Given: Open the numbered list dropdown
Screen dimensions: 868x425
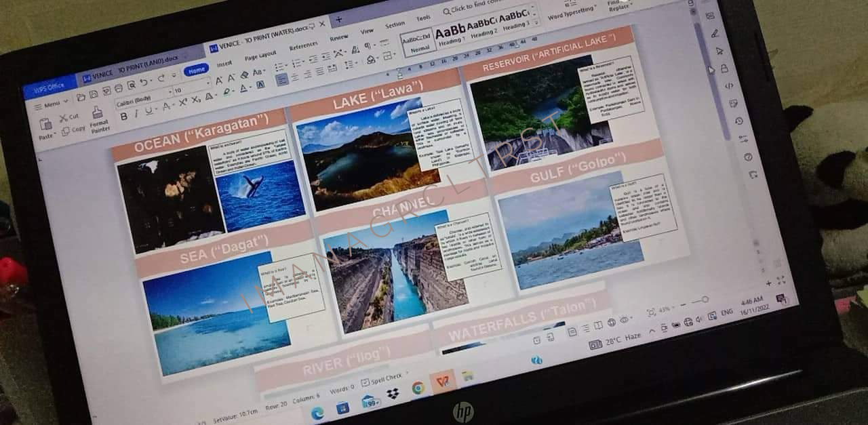Looking at the screenshot, I should click(x=298, y=63).
